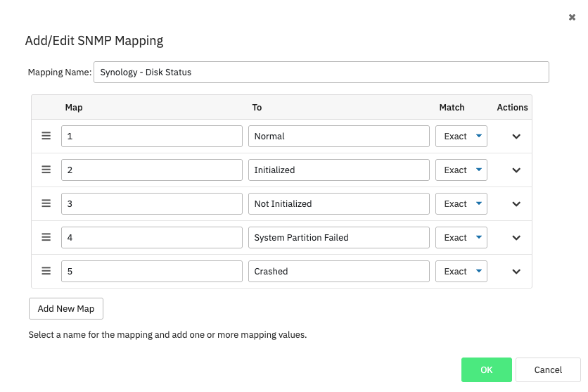
Task: Edit To field reading System Partition Failed
Action: 339,237
